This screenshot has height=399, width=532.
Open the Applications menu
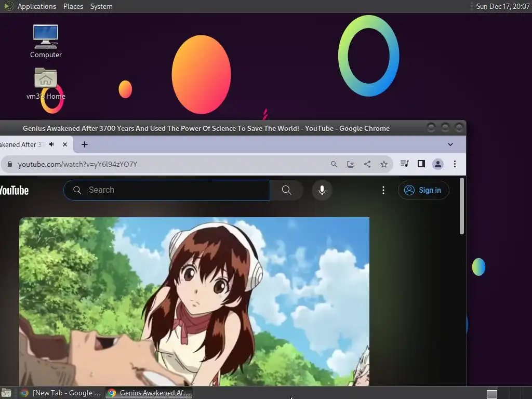(x=37, y=6)
